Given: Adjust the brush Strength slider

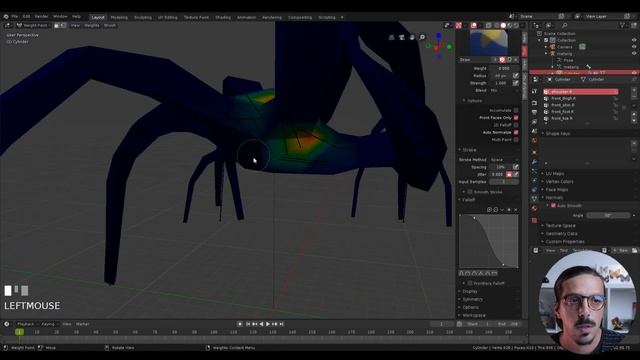Looking at the screenshot, I should tap(500, 83).
